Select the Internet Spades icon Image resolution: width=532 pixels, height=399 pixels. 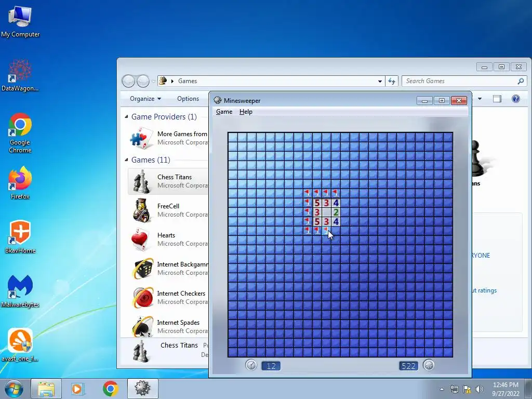pos(142,326)
